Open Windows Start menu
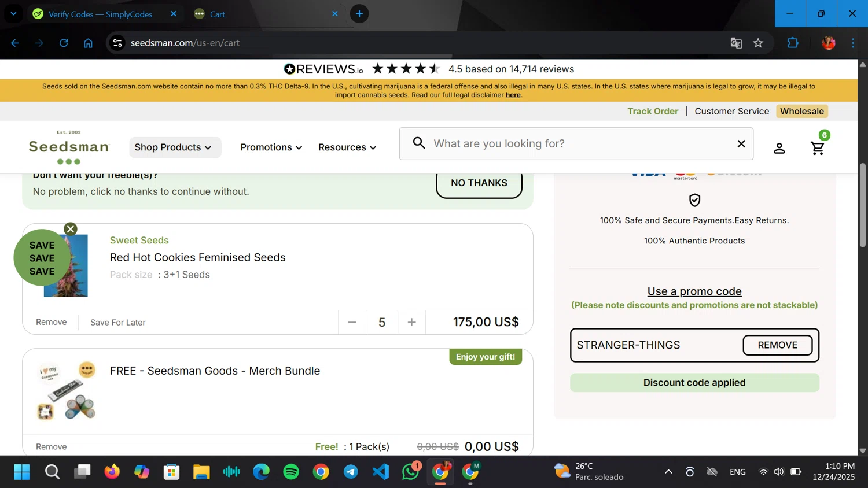 22,472
